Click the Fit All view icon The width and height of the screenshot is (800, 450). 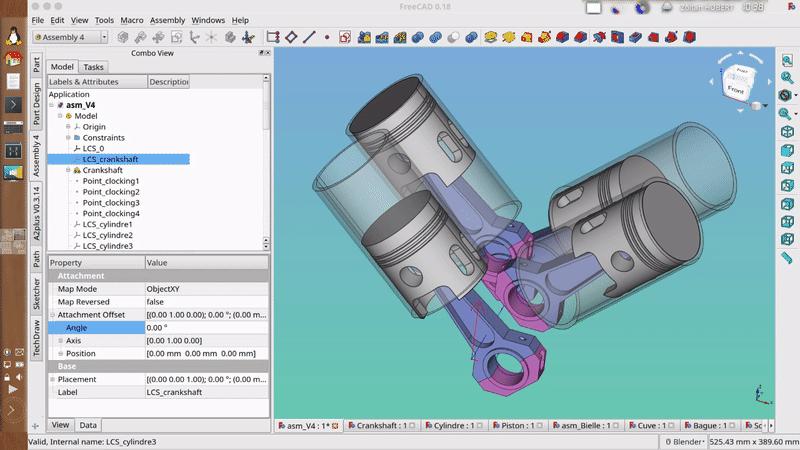787,60
